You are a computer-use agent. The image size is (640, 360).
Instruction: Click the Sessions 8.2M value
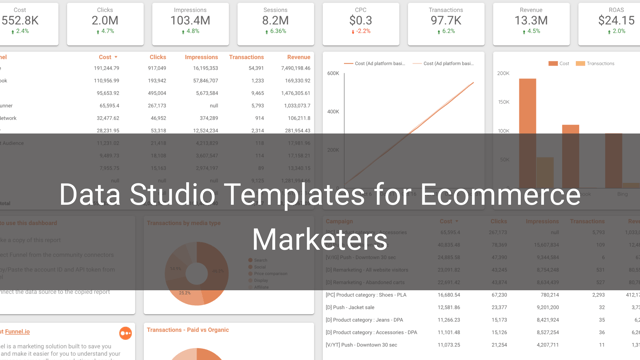tap(275, 20)
